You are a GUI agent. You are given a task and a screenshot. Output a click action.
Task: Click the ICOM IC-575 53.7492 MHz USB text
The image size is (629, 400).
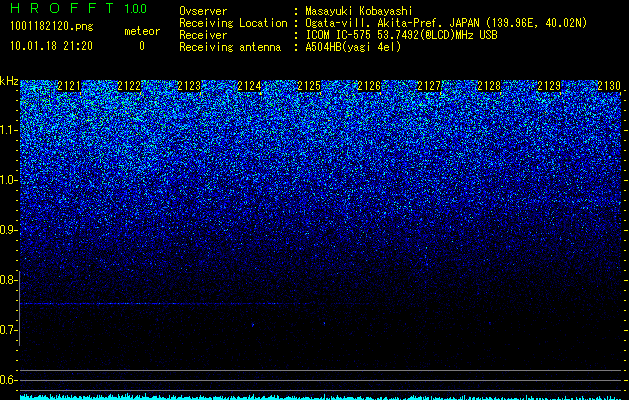point(401,35)
